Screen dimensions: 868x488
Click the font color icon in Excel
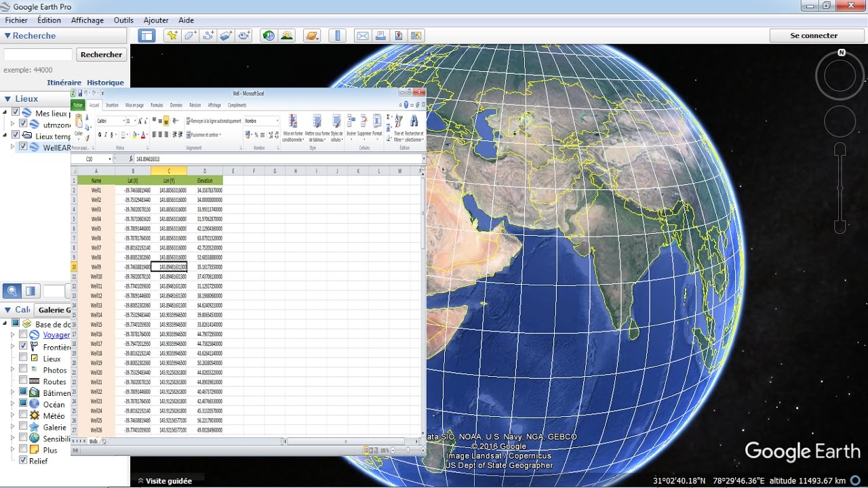[144, 135]
